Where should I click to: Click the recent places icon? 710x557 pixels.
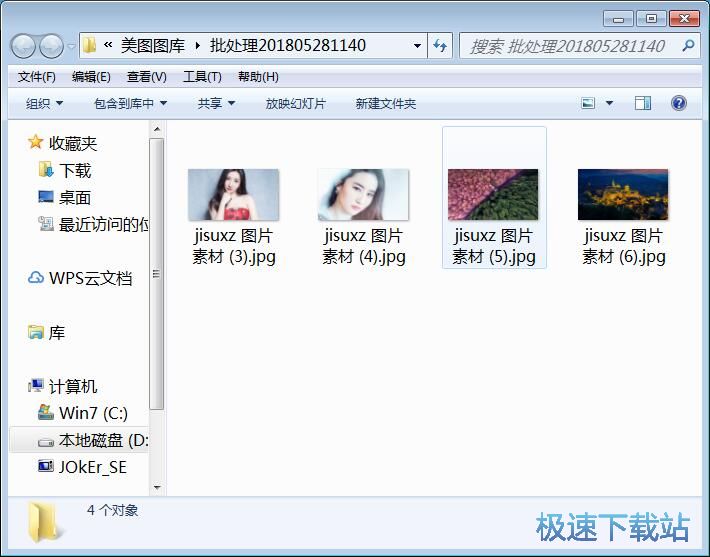(x=46, y=224)
